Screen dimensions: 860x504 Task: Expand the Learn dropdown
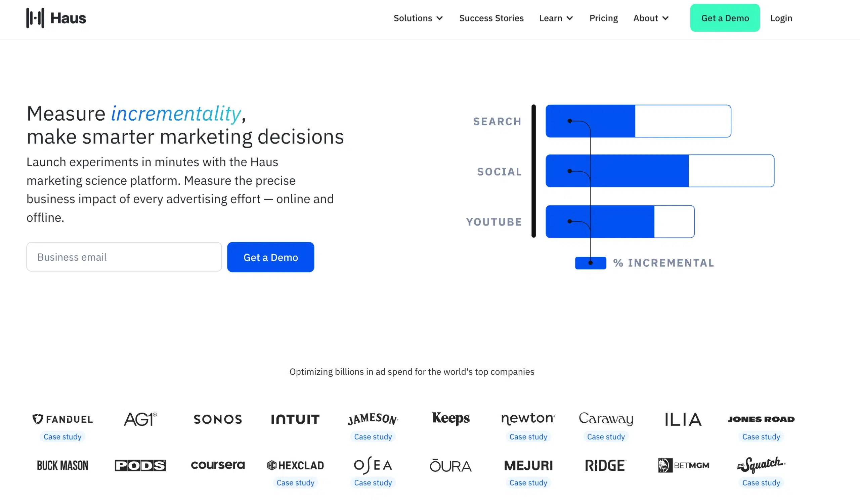556,18
